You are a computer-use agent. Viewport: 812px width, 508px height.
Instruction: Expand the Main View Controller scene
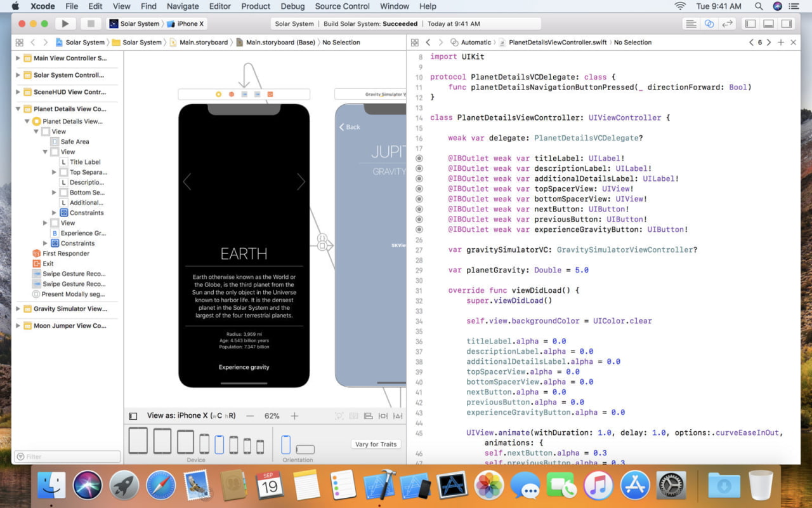[x=18, y=58]
